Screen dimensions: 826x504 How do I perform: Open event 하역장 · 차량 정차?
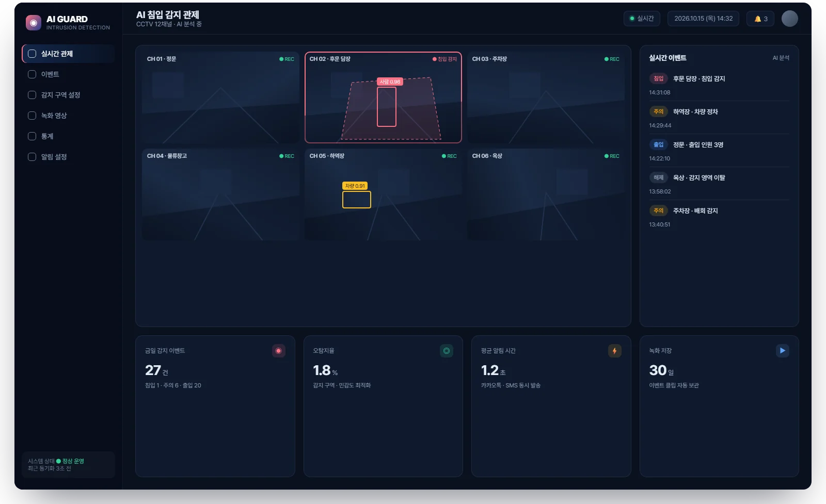[x=719, y=118]
